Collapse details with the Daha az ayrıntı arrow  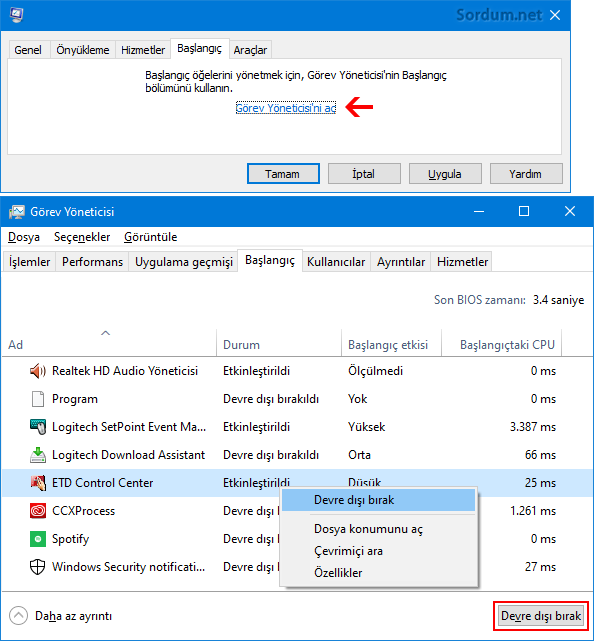pos(18,616)
